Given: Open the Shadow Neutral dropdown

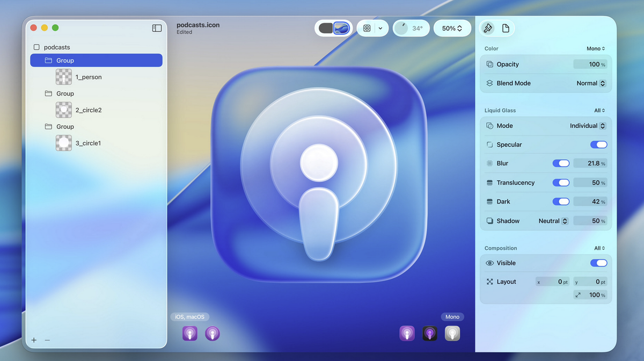Looking at the screenshot, I should [553, 221].
